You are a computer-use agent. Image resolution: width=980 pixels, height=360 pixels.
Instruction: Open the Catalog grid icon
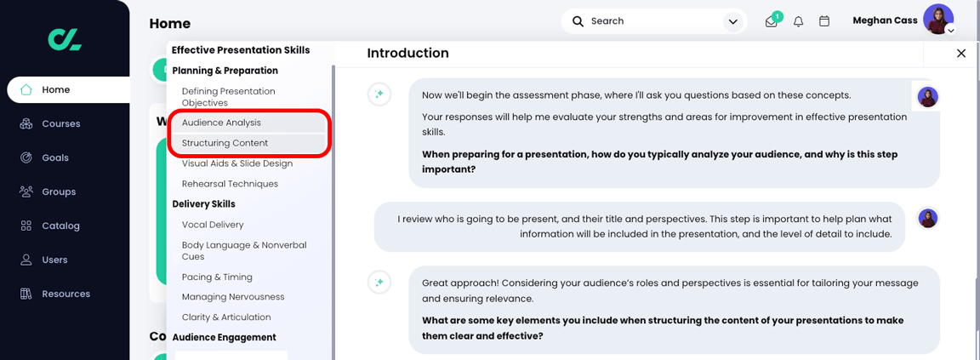pyautogui.click(x=26, y=226)
